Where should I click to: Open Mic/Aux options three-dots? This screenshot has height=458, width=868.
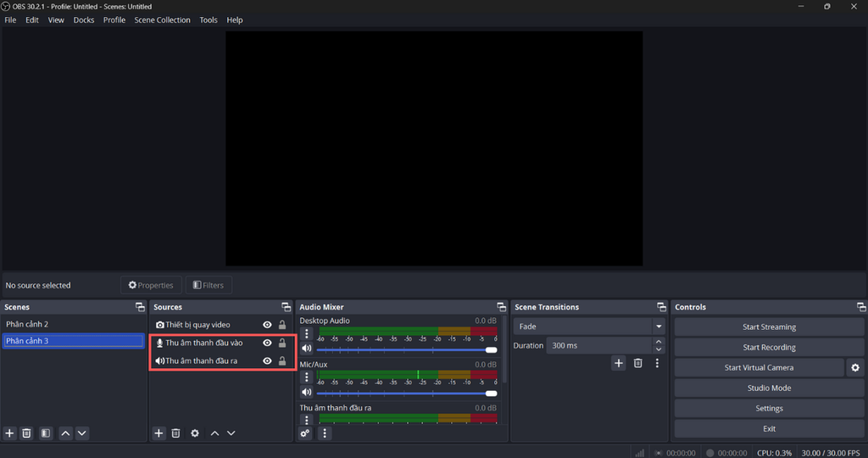307,377
